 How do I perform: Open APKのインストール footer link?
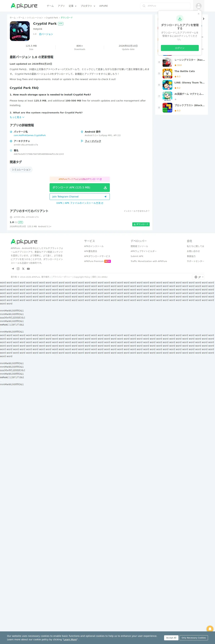[94, 246]
